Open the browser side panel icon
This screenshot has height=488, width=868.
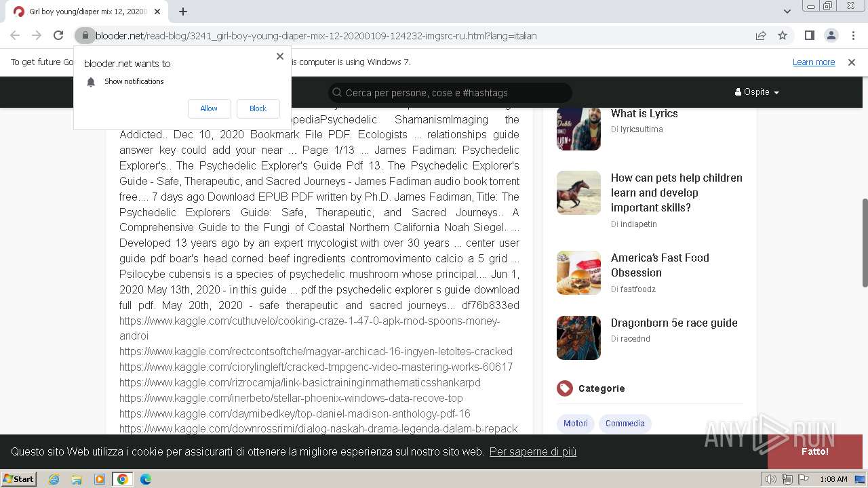point(809,35)
